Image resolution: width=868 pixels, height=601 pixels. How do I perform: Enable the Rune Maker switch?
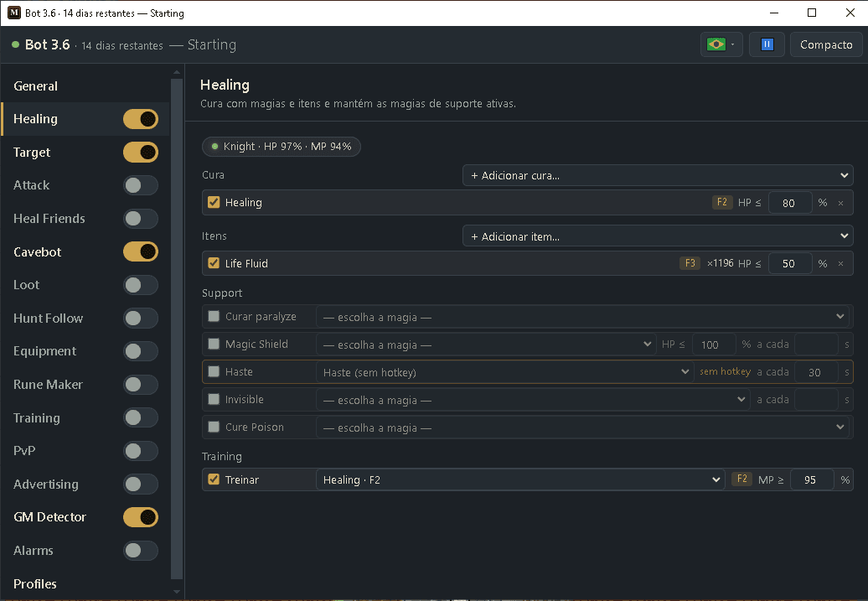[x=141, y=385]
